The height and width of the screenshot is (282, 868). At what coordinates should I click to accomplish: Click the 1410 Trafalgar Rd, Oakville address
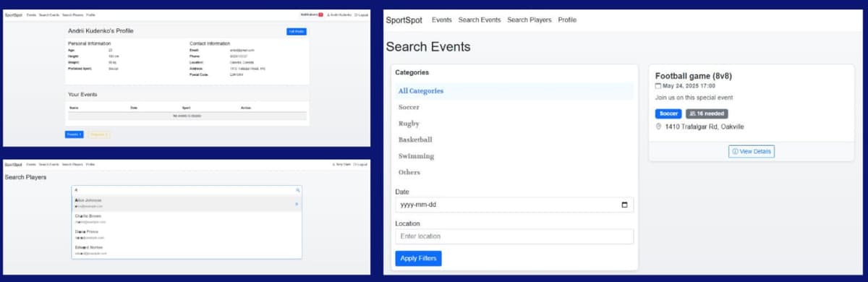coord(705,127)
